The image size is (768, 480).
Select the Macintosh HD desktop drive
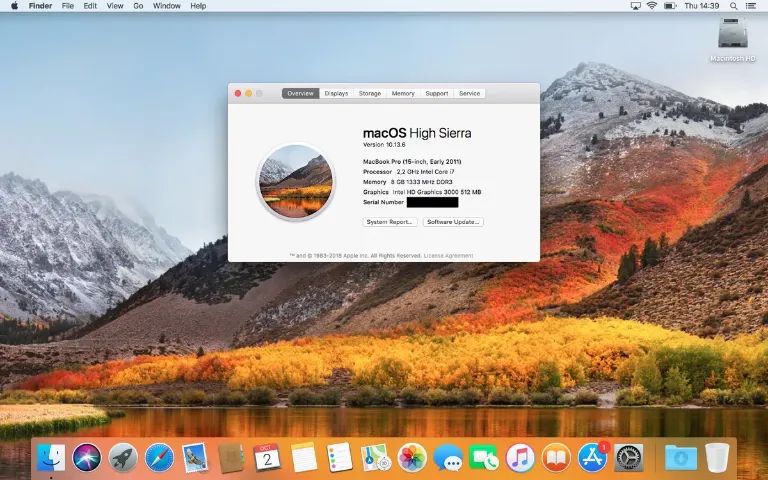(733, 40)
